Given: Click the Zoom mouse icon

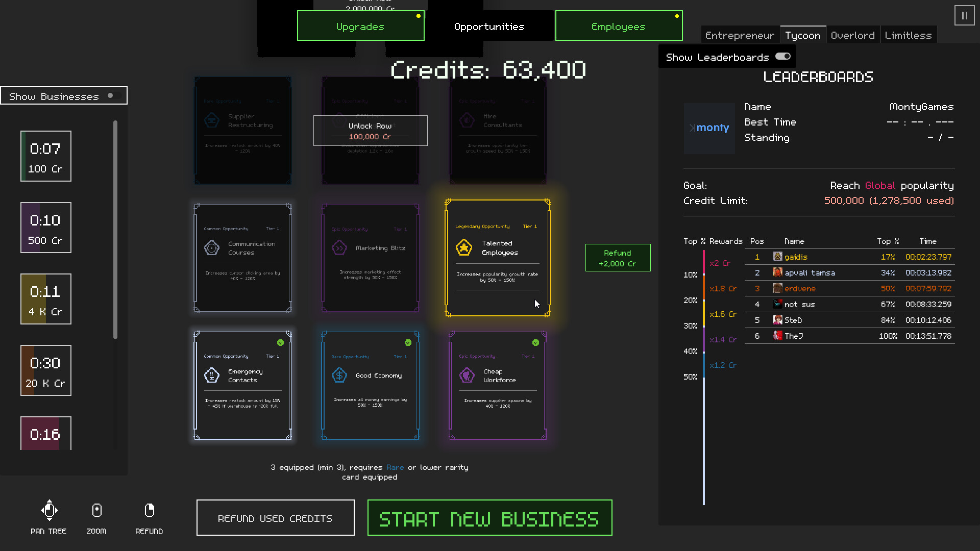Looking at the screenshot, I should pyautogui.click(x=96, y=510).
